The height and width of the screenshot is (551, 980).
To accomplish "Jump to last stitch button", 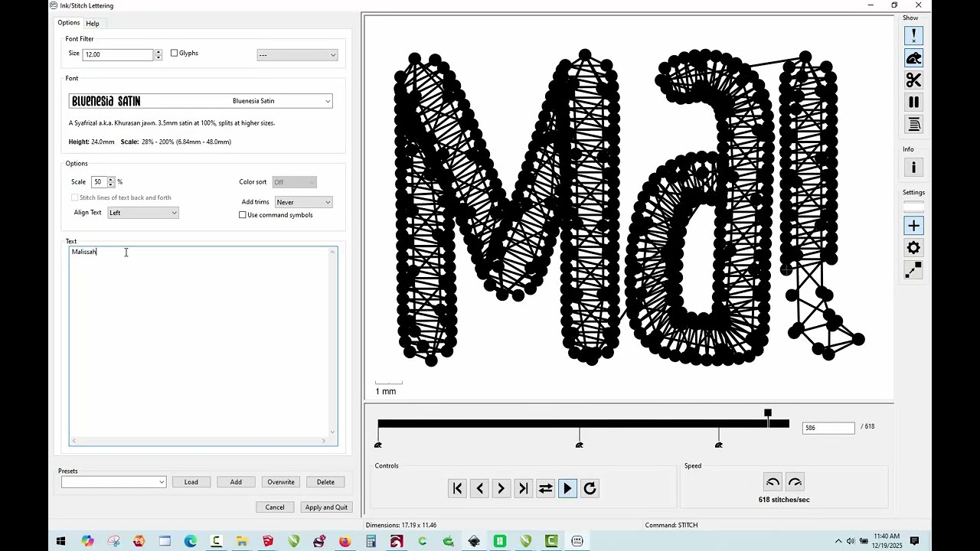I will coord(524,488).
